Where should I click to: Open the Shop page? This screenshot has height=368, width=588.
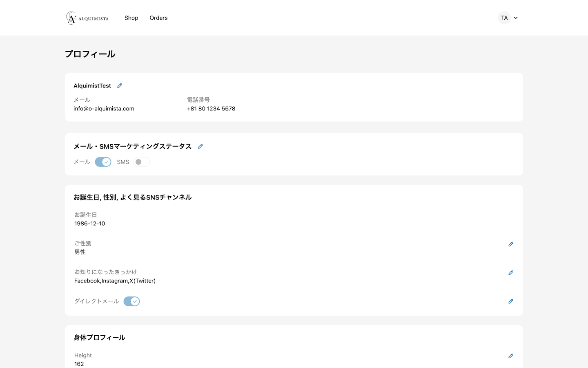(x=131, y=18)
